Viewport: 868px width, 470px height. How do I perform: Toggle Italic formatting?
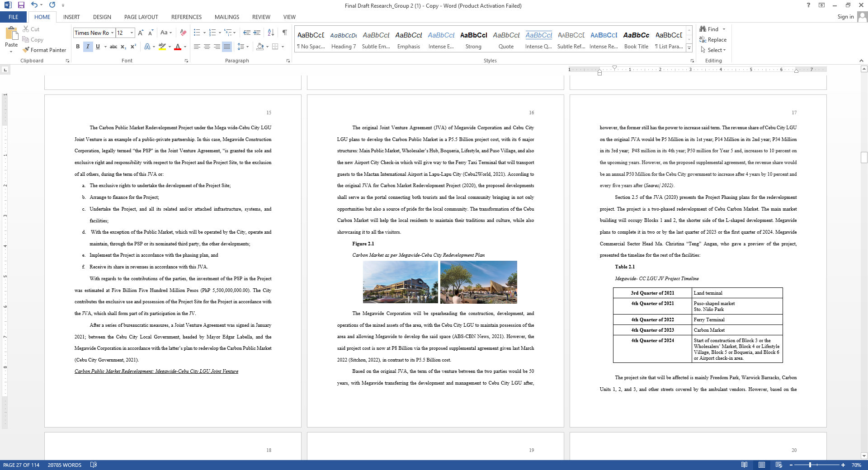pos(88,47)
